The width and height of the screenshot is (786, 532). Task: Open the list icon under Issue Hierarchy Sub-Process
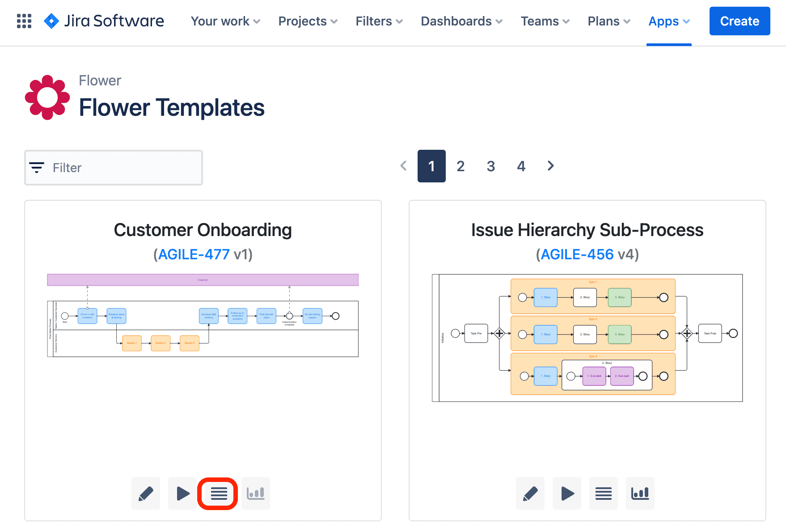(603, 493)
